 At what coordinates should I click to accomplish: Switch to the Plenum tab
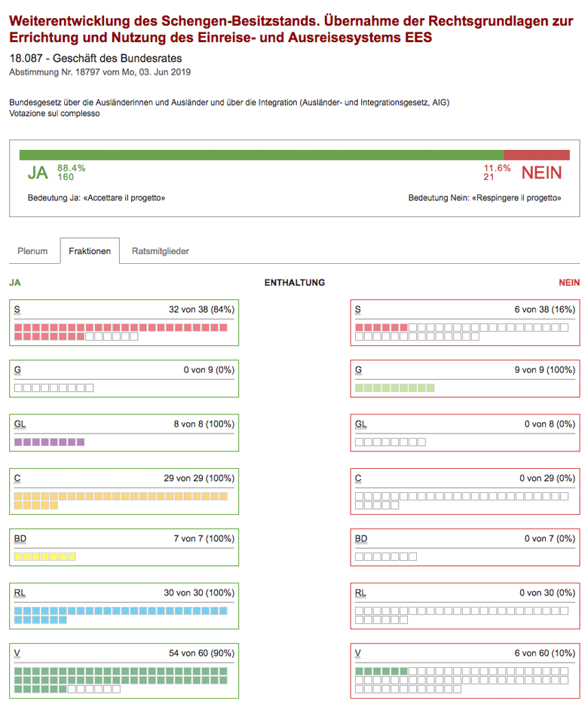(x=33, y=251)
